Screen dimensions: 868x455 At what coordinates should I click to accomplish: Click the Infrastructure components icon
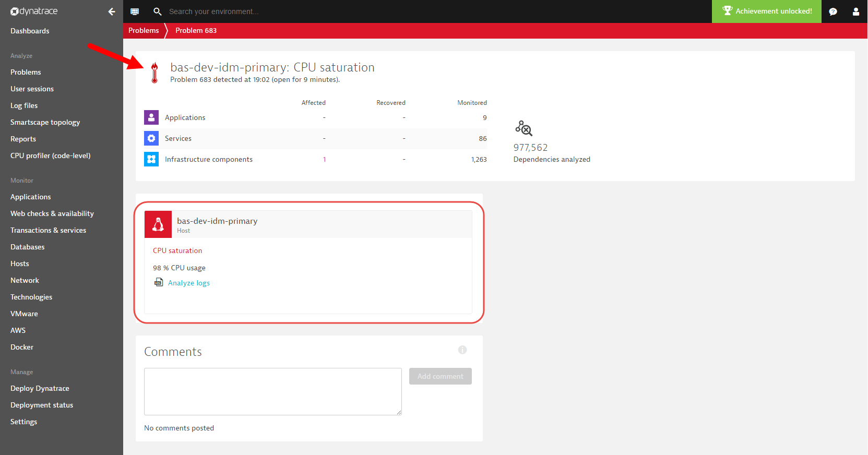click(x=151, y=159)
